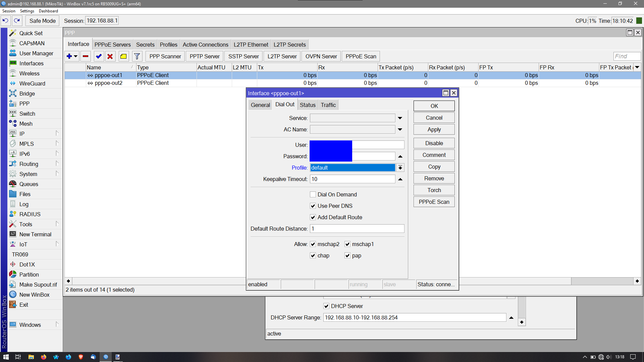The width and height of the screenshot is (644, 362).
Task: Open the Profile dropdown list
Action: 400,168
